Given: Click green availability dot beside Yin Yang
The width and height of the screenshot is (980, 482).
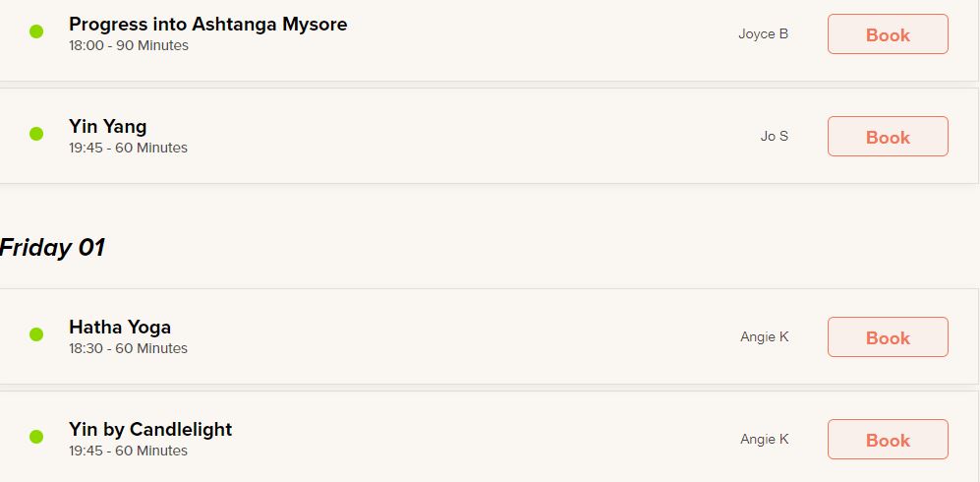Looking at the screenshot, I should click(36, 134).
